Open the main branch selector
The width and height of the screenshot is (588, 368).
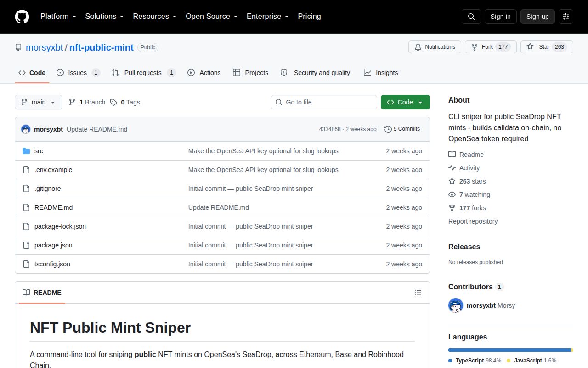click(39, 102)
